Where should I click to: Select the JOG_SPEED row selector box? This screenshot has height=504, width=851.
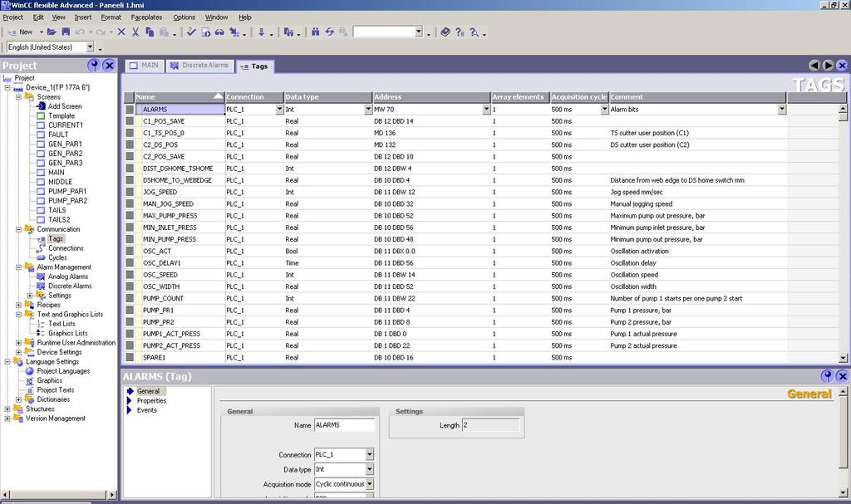[x=130, y=192]
